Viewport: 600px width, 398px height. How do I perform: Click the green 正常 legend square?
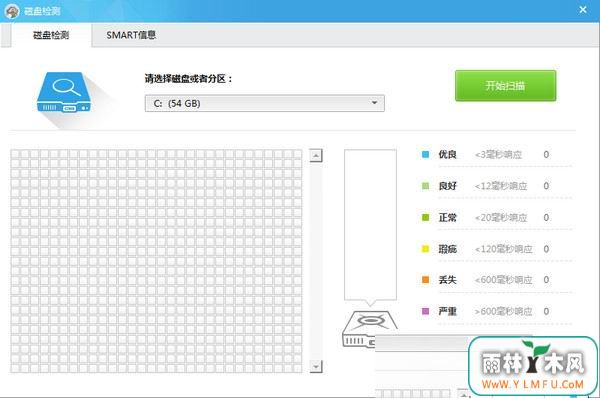(x=425, y=217)
